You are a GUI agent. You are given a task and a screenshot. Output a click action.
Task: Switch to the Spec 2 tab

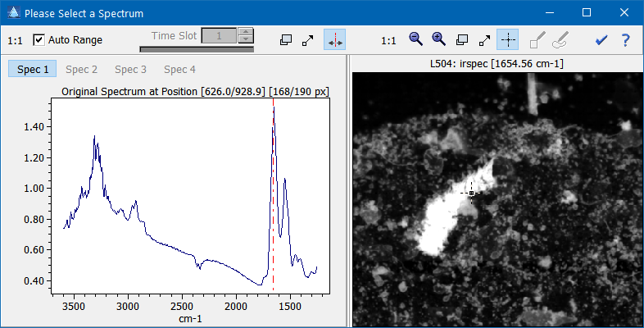(x=81, y=70)
